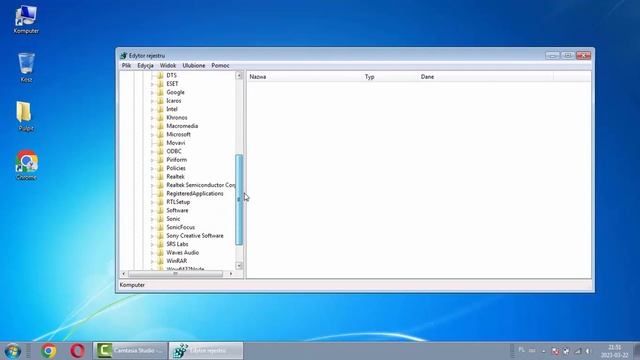Click the network icon in system tray

pyautogui.click(x=578, y=351)
